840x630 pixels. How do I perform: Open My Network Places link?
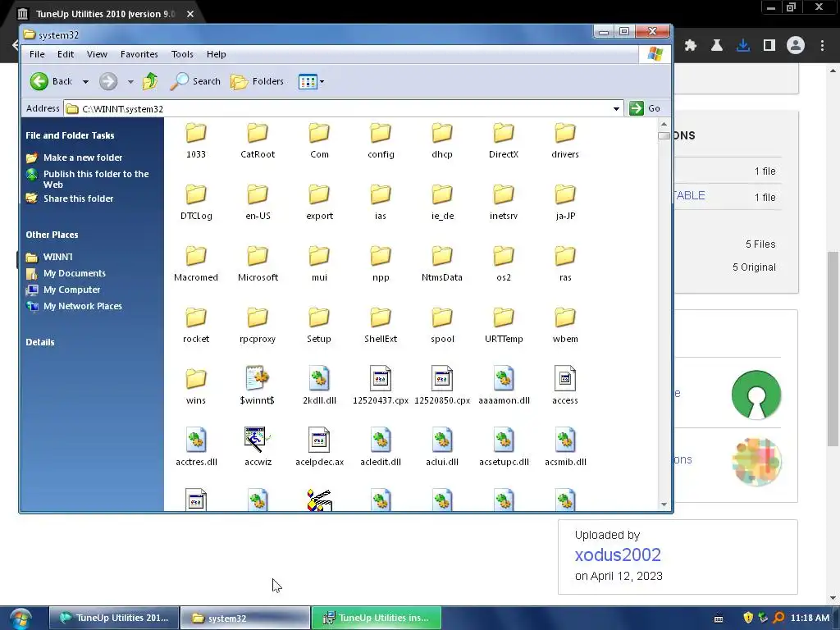pos(83,306)
